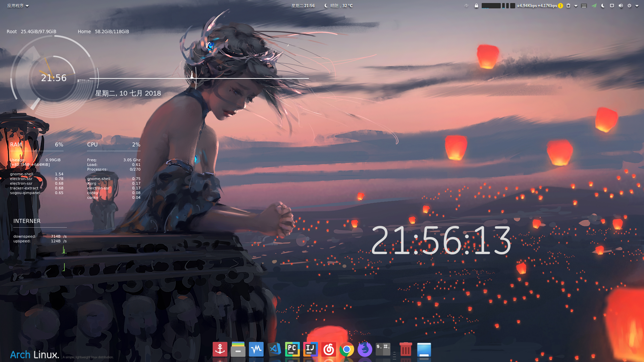The height and width of the screenshot is (362, 644).
Task: Click the volume speaker icon
Action: [x=621, y=6]
